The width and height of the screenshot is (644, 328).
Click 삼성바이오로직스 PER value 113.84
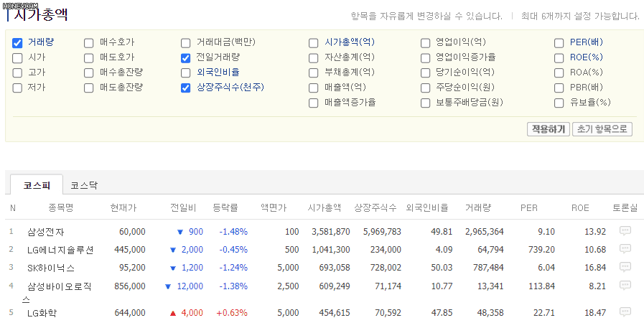(x=542, y=286)
